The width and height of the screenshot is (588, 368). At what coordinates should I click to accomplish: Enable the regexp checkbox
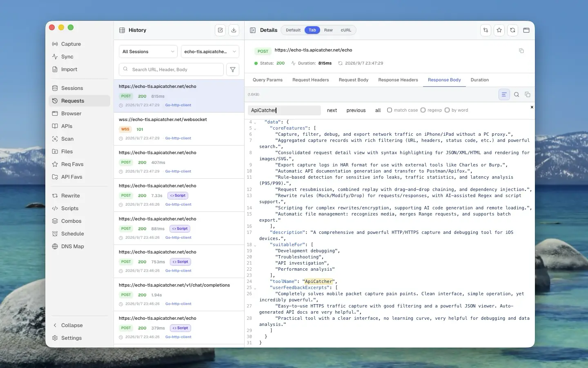tap(423, 110)
